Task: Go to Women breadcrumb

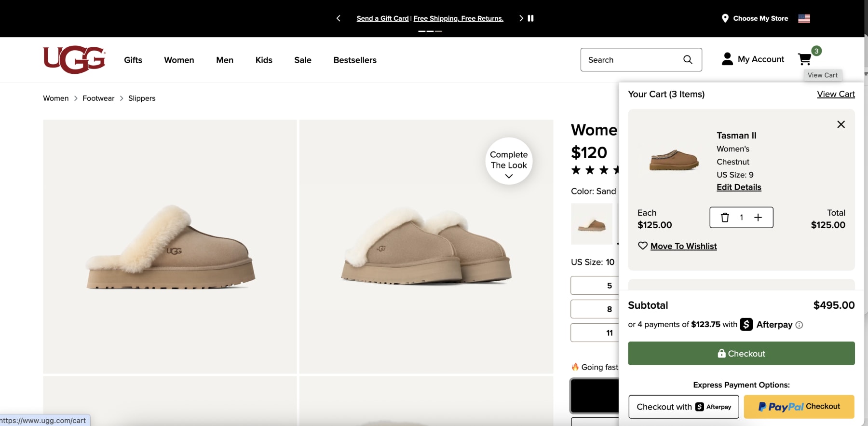Action: coord(56,98)
